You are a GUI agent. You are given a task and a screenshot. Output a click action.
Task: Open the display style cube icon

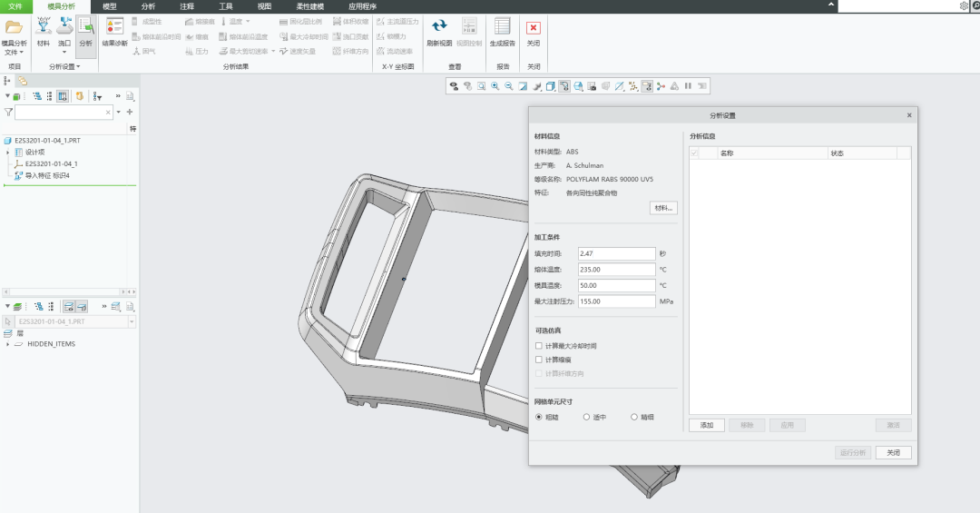550,86
